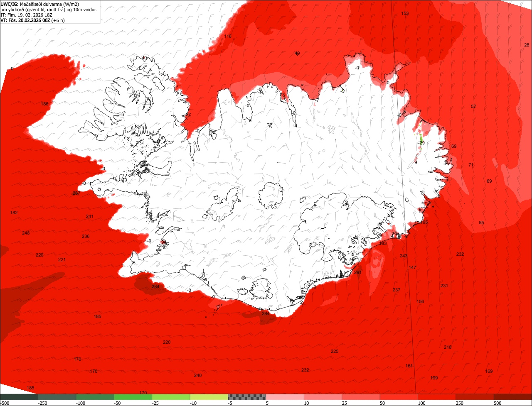Viewport: 532px width, 406px height.
Task: Click the flux value 243 southeast of Iceland
Action: point(404,256)
